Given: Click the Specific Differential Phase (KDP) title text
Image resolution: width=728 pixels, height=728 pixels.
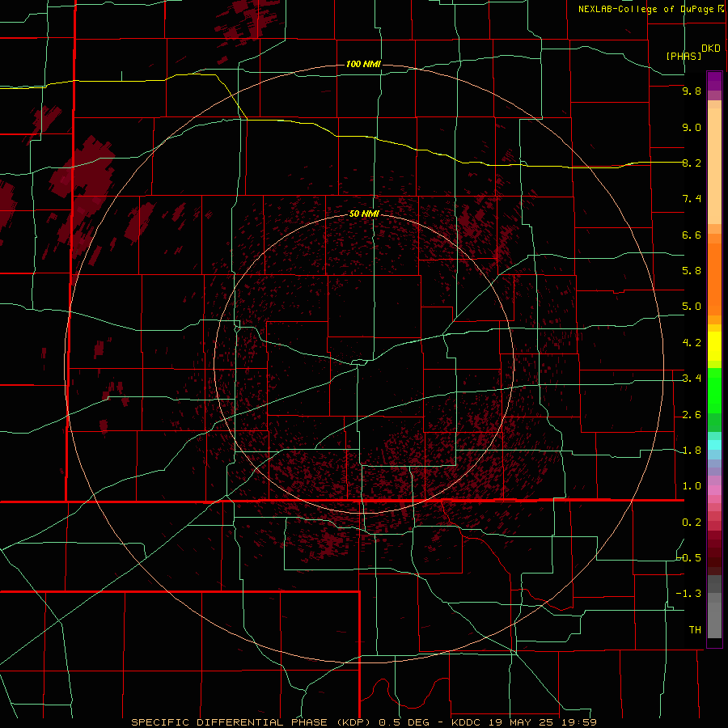Looking at the screenshot, I should click(x=252, y=722).
